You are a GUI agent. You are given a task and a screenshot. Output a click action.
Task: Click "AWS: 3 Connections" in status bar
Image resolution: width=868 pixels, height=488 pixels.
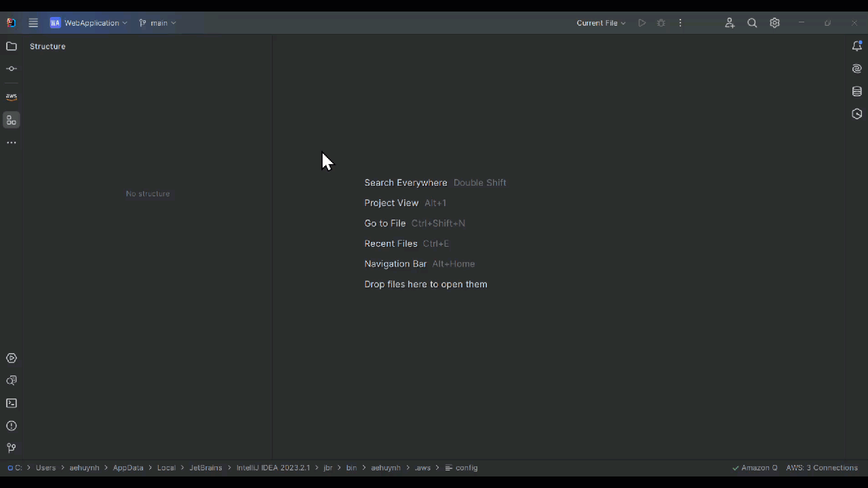click(822, 468)
